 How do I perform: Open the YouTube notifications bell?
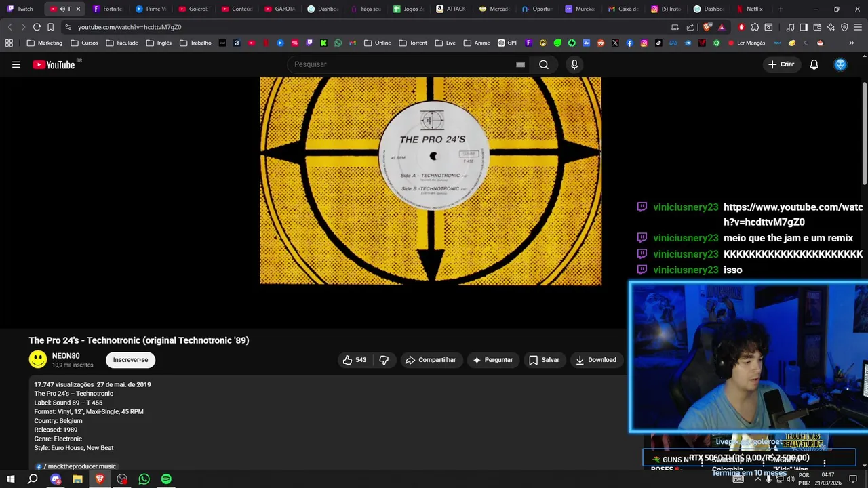(x=814, y=64)
